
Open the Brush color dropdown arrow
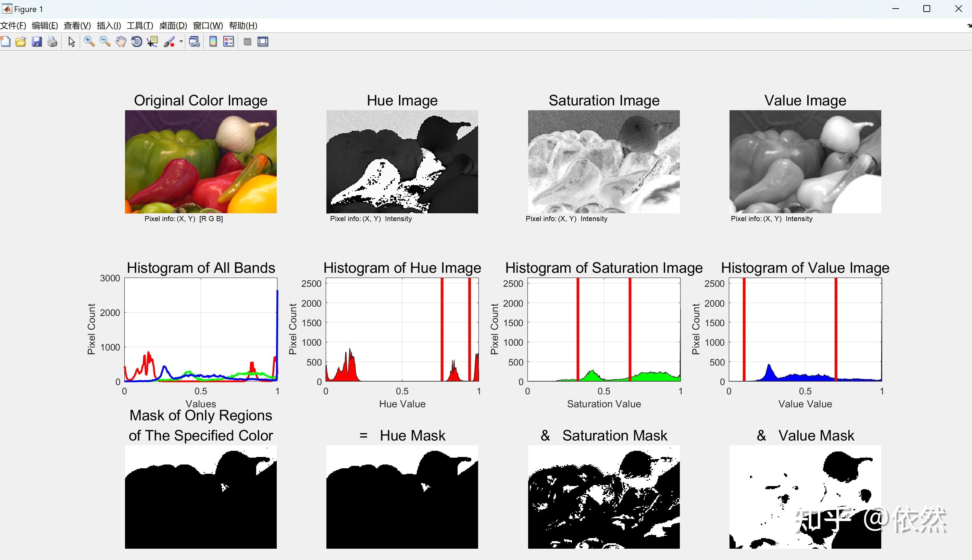181,41
